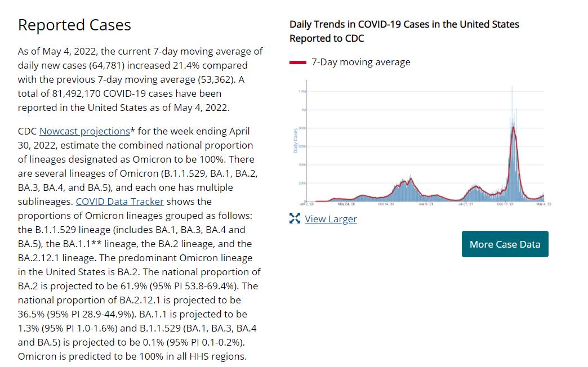Click the chart peak near Dec 17, '21

click(x=513, y=127)
